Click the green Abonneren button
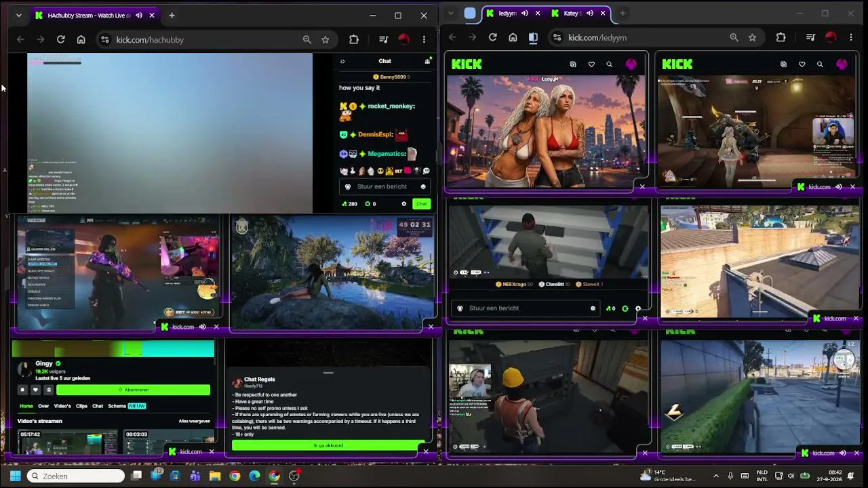The width and height of the screenshot is (868, 488). [x=134, y=390]
